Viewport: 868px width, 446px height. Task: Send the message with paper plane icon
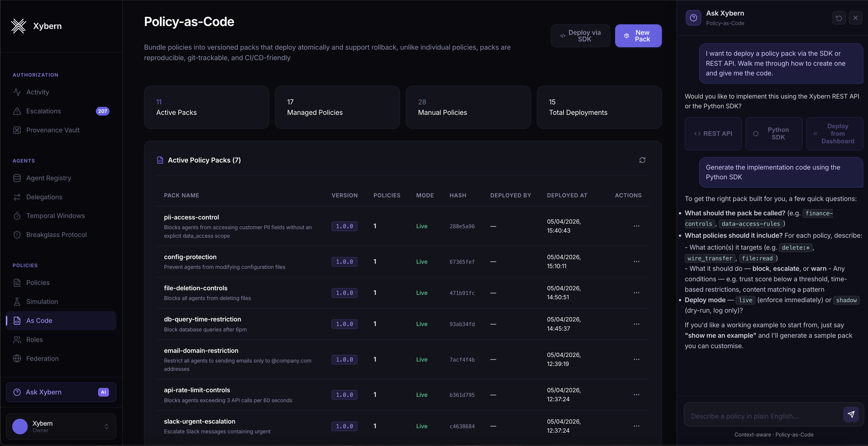tap(851, 414)
